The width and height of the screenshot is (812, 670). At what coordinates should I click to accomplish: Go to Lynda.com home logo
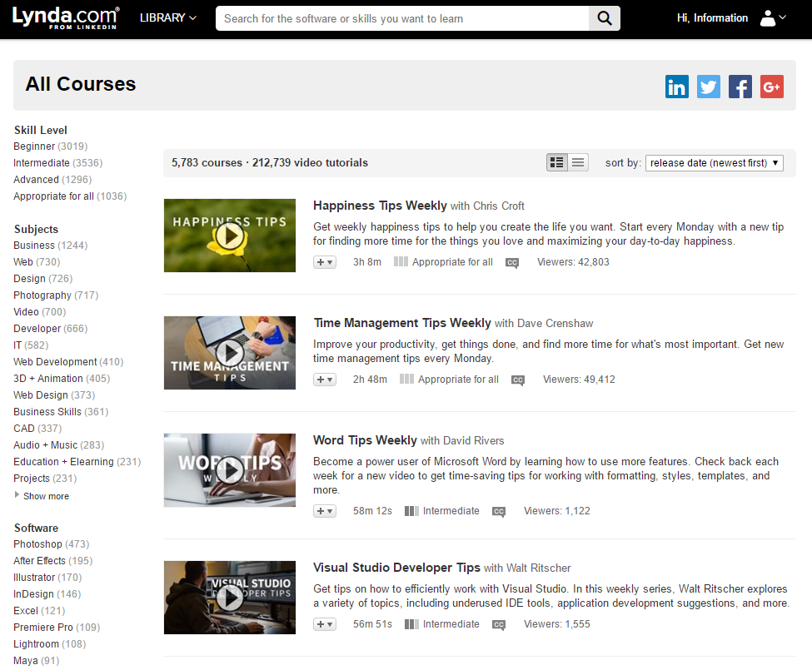point(65,17)
